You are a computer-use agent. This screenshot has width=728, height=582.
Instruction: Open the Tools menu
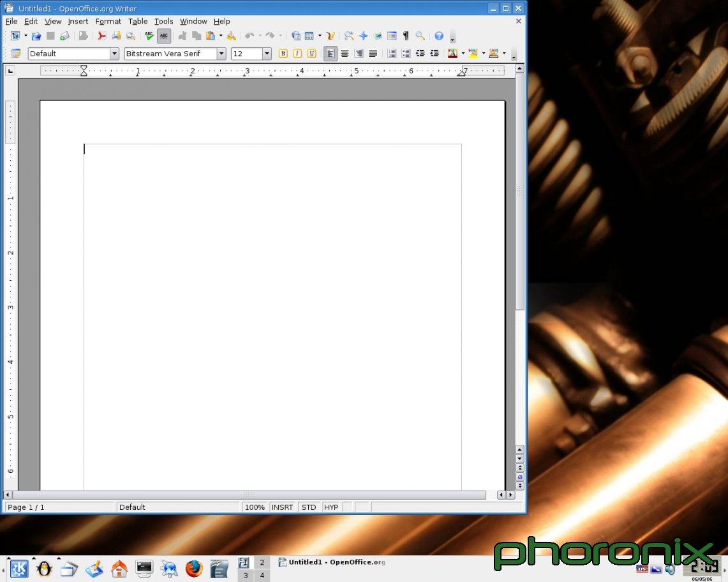pos(163,21)
